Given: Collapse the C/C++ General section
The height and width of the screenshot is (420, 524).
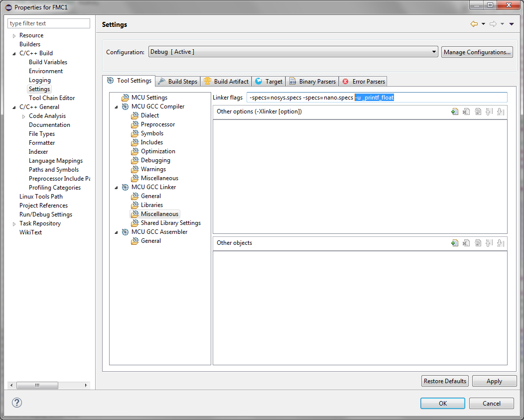Looking at the screenshot, I should 14,107.
